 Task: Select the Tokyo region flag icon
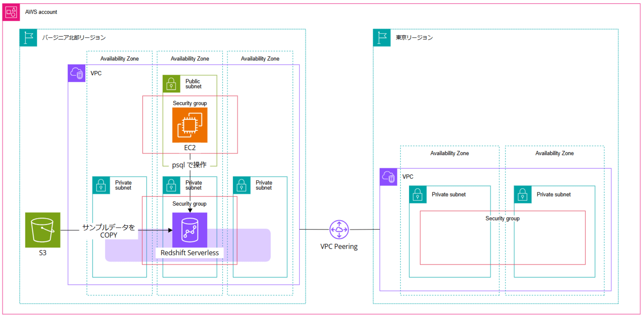tap(382, 38)
